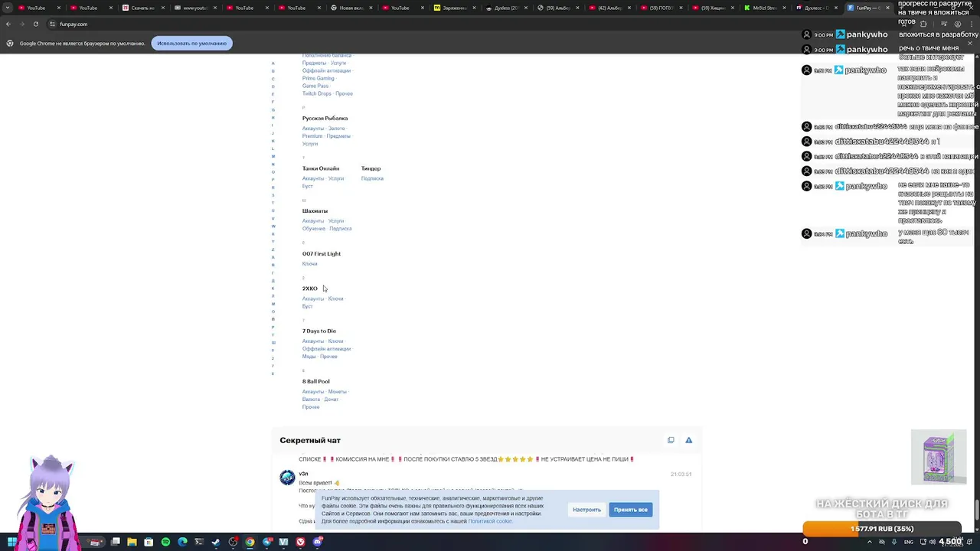Open the Prime Gaming category link

click(x=318, y=78)
